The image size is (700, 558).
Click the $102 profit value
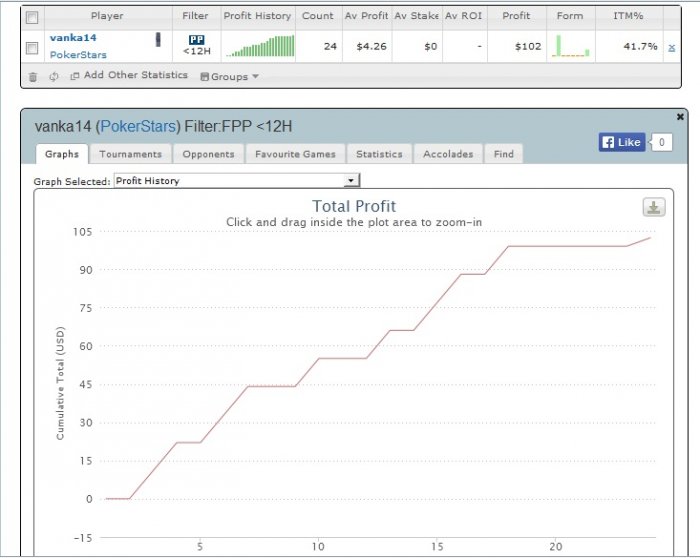pyautogui.click(x=528, y=46)
